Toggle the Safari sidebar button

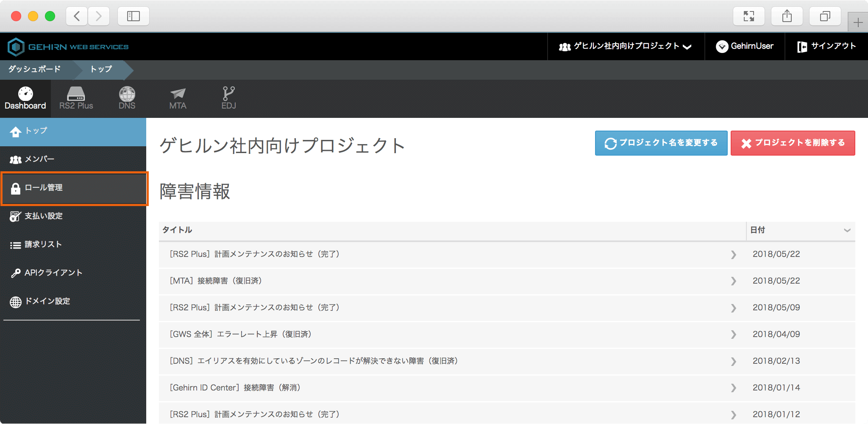click(133, 16)
